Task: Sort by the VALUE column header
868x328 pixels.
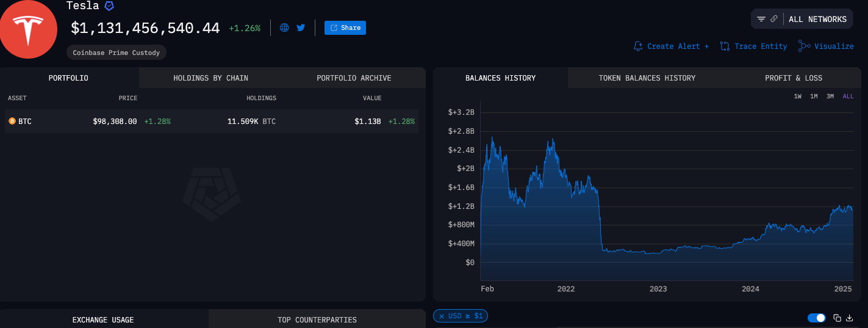Action: [372, 98]
